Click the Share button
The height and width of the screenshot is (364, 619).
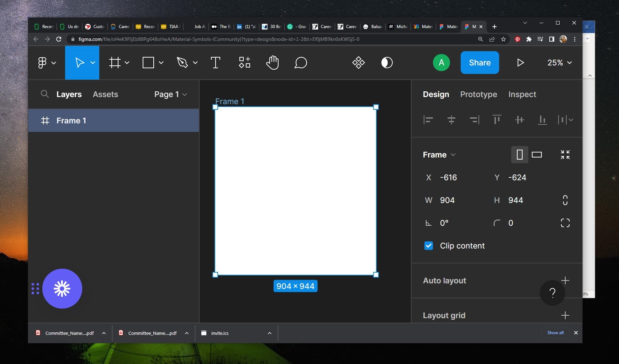(x=480, y=63)
